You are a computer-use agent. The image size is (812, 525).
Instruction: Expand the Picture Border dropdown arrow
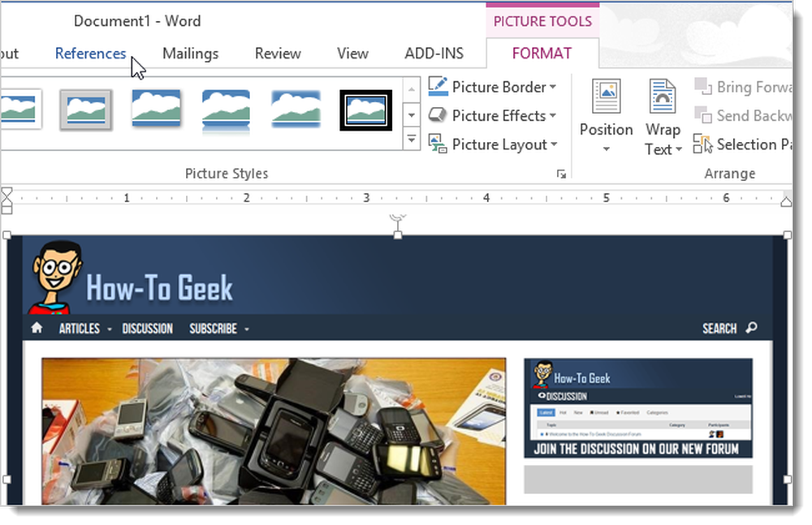click(x=552, y=87)
